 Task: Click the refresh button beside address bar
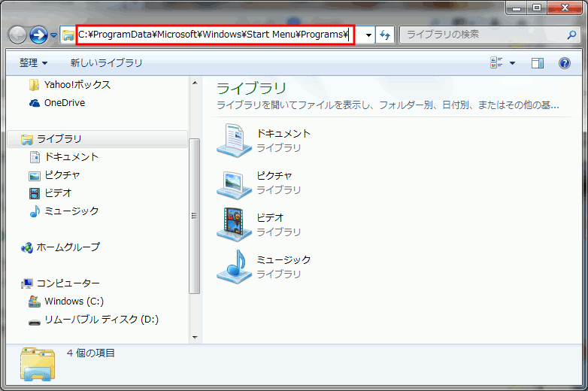pyautogui.click(x=385, y=35)
